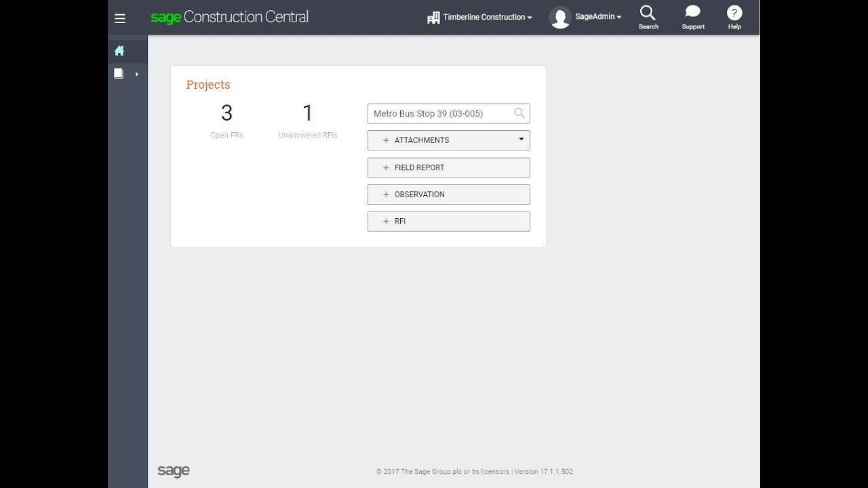Create a new RFI
This screenshot has width=868, height=488.
point(449,222)
